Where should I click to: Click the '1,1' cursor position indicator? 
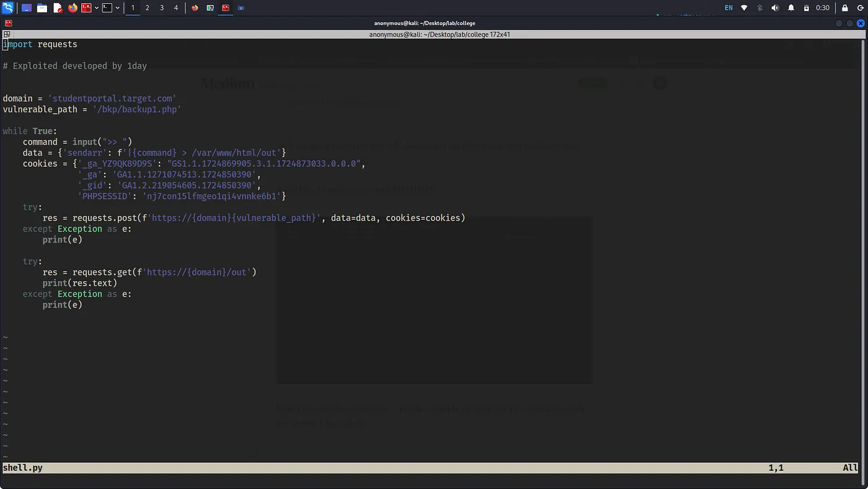(x=776, y=468)
